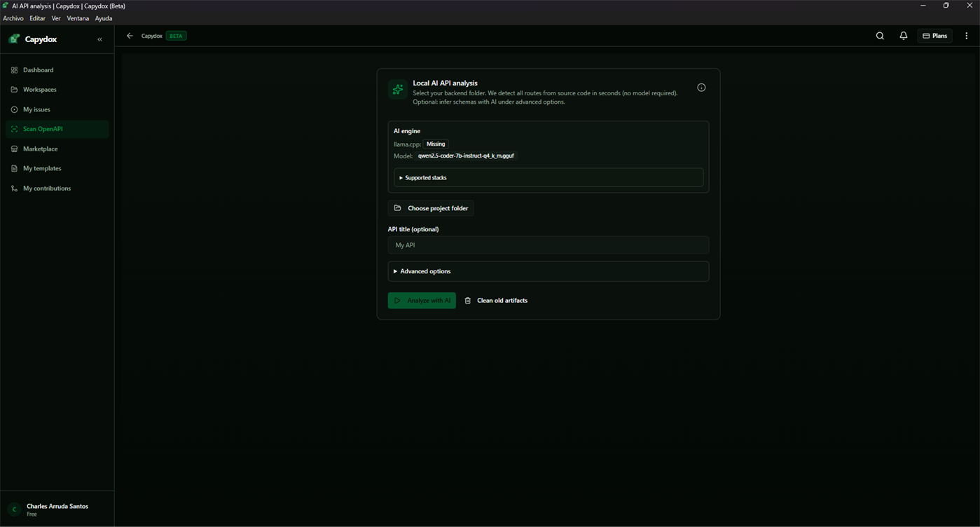The width and height of the screenshot is (980, 527).
Task: Click Capydox breadcrumb text in header
Action: 152,36
